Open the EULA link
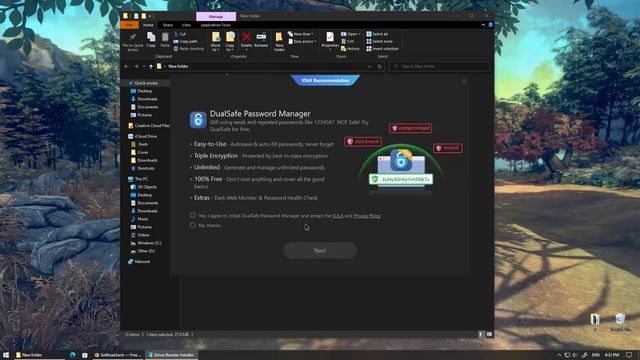 (338, 216)
